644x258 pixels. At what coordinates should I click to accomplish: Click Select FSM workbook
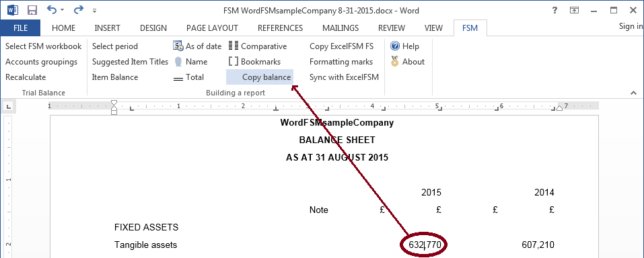click(44, 46)
